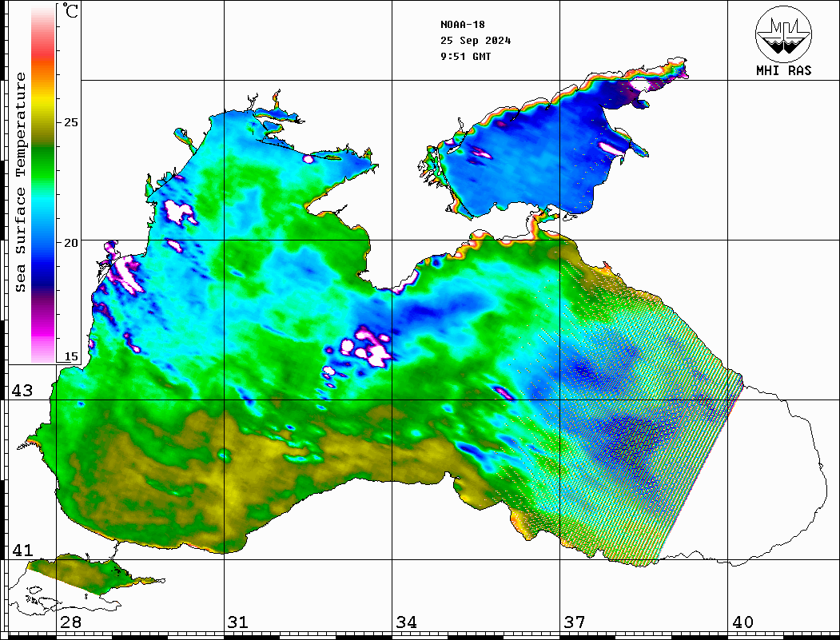
Task: Click the MHI RAS caption text
Action: coord(784,70)
